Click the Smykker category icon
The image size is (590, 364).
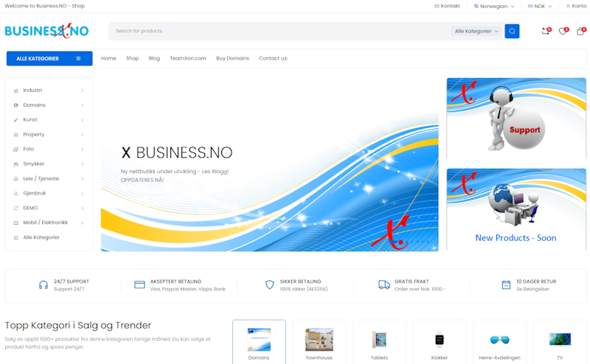click(x=15, y=164)
